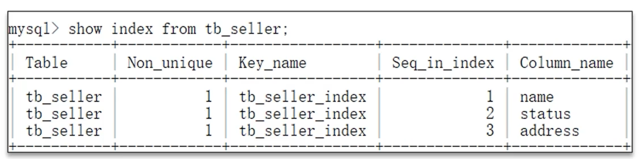
Task: Click the "show index from tb_seller;" command text
Action: point(178,29)
